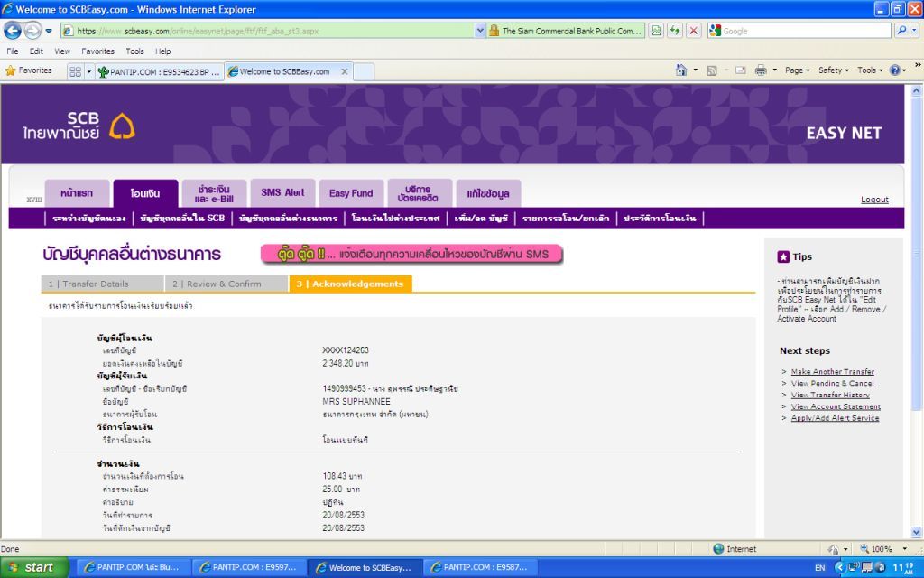Screen dimensions: 924x578
Task: Click the search magnifier button
Action: coord(901,30)
